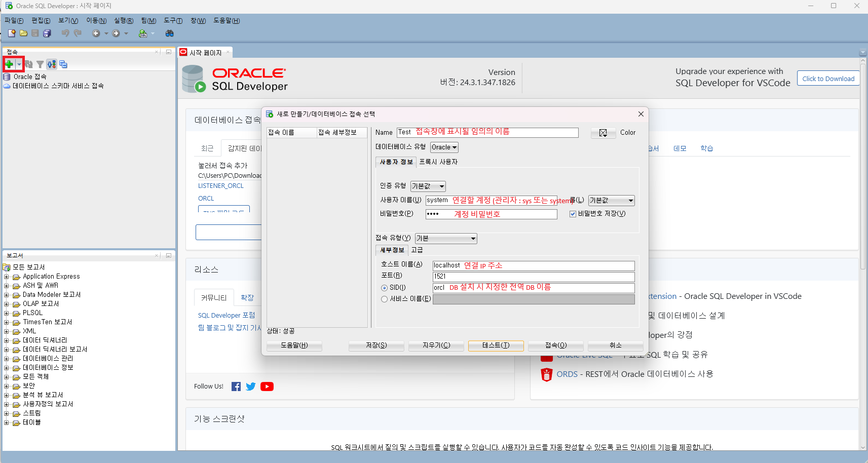Click the 접속 이름 column header
The height and width of the screenshot is (463, 868).
click(292, 133)
